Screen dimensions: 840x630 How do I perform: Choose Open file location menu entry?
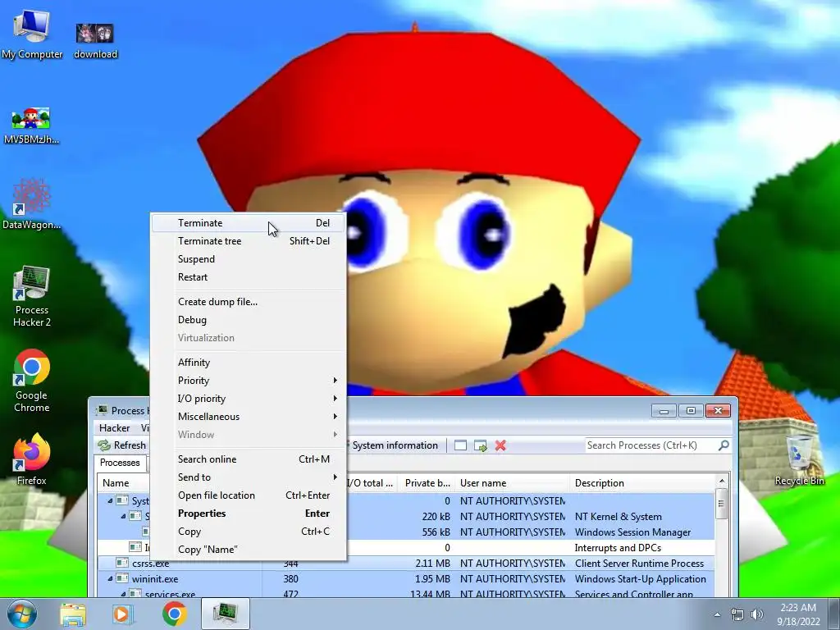pos(249,495)
